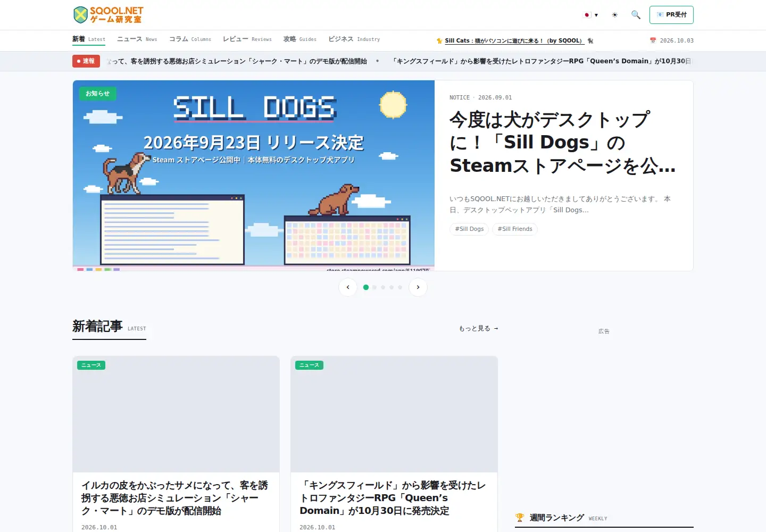The height and width of the screenshot is (532, 766).
Task: Select the #Sill Dogs tag
Action: pos(469,229)
